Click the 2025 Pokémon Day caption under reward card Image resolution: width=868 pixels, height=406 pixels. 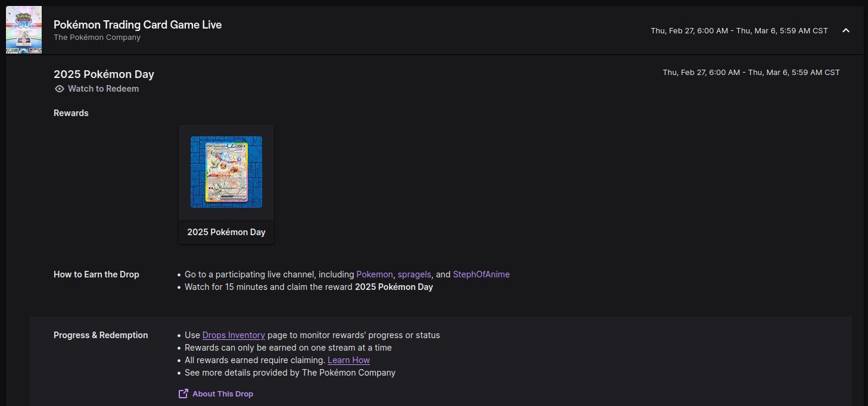(x=226, y=232)
